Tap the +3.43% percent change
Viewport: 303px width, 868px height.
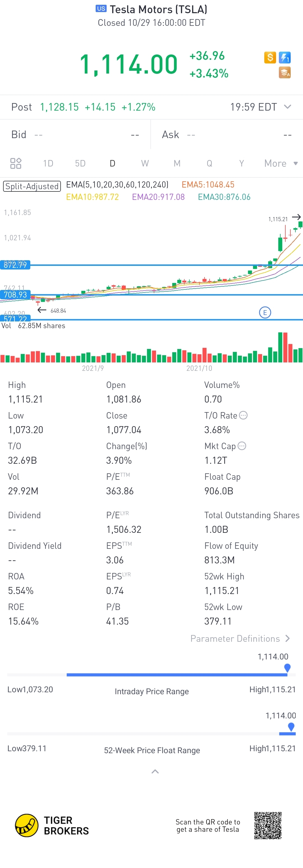(209, 74)
